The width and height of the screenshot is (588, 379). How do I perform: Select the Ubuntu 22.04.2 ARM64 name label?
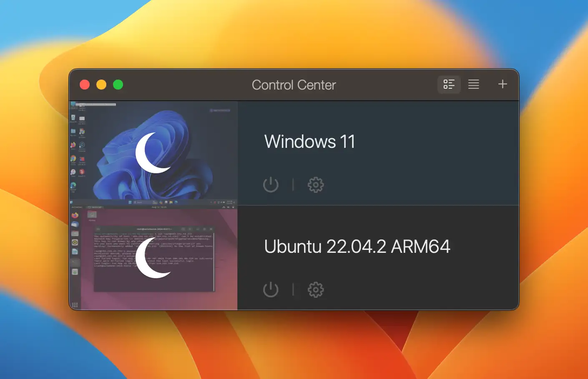(x=357, y=247)
